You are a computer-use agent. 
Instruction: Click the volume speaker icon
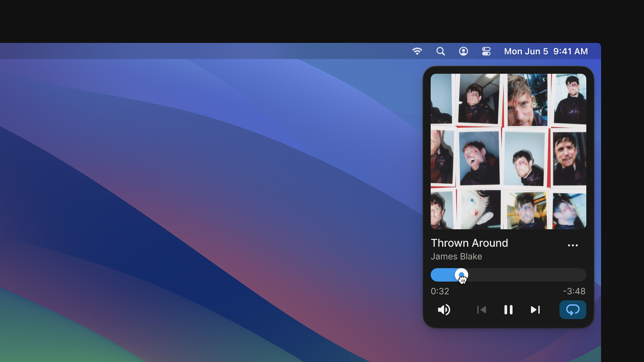click(x=444, y=310)
